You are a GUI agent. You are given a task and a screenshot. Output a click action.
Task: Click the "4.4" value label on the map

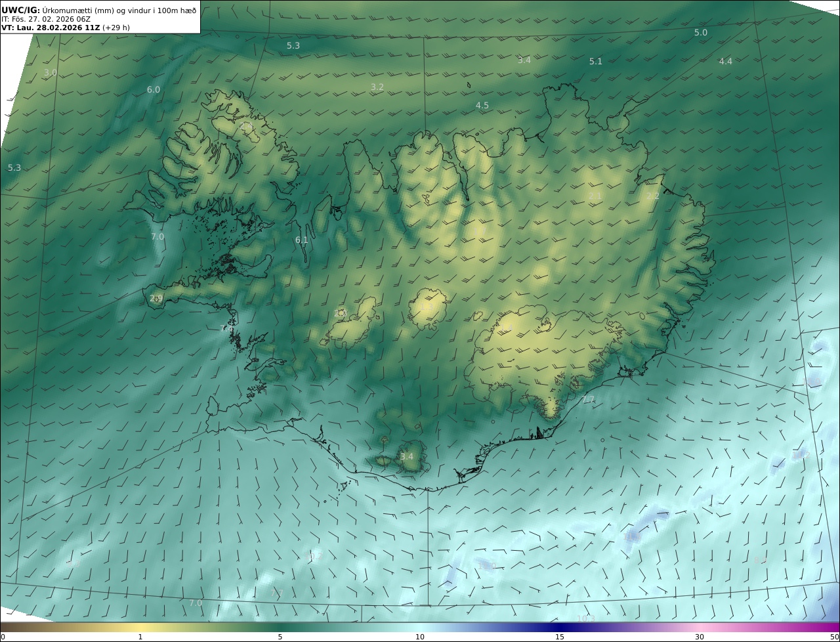click(x=725, y=61)
